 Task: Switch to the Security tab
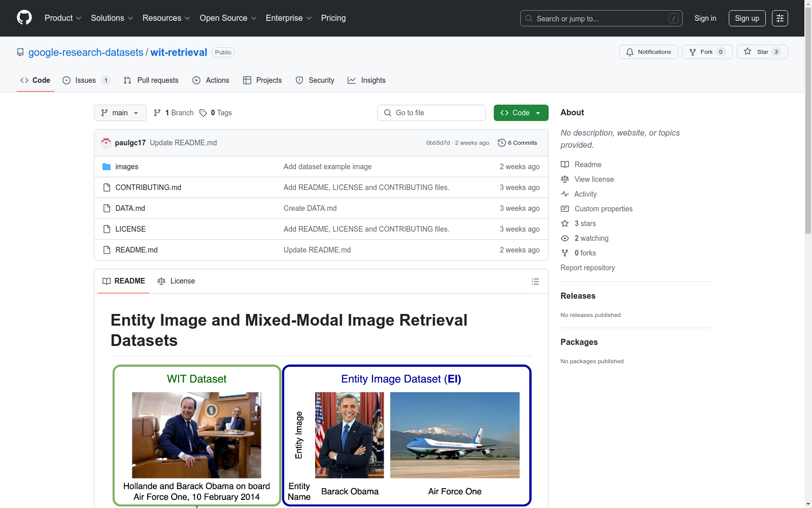(315, 80)
